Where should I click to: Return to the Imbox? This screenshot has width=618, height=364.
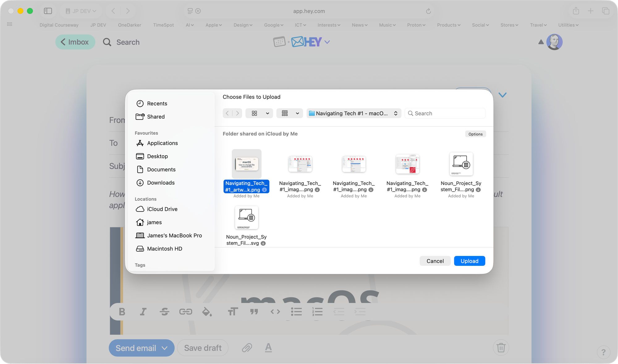75,42
